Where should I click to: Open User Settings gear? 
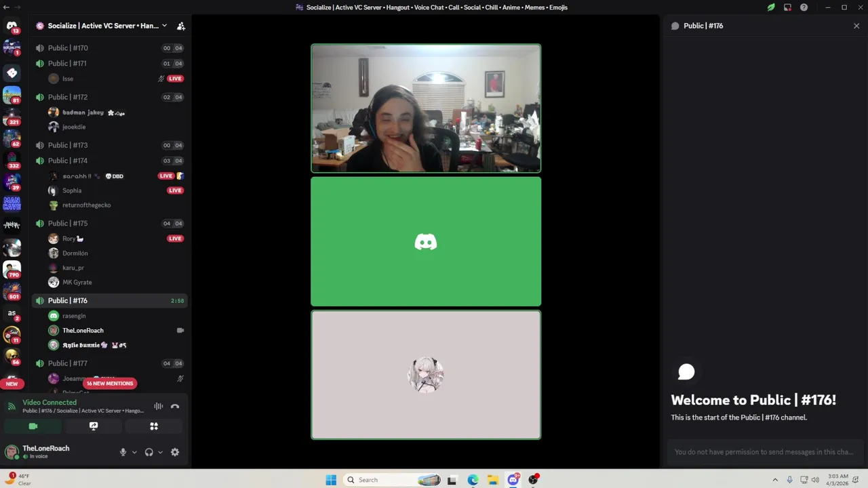pyautogui.click(x=175, y=452)
